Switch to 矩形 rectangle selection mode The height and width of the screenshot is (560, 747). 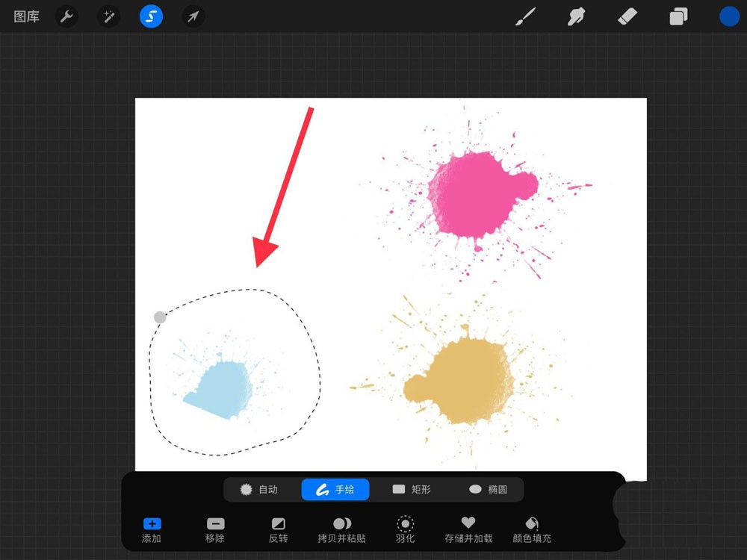tap(412, 490)
